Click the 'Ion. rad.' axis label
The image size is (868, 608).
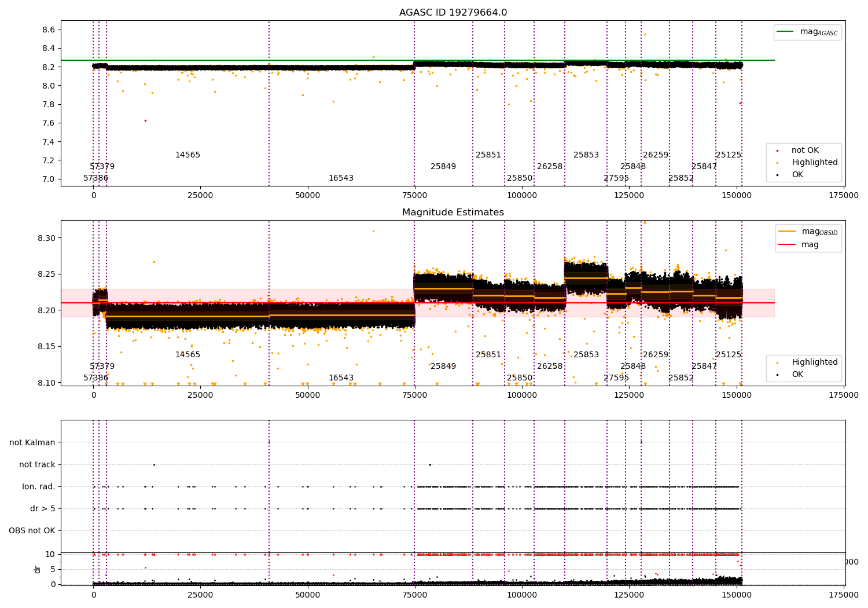pyautogui.click(x=39, y=486)
